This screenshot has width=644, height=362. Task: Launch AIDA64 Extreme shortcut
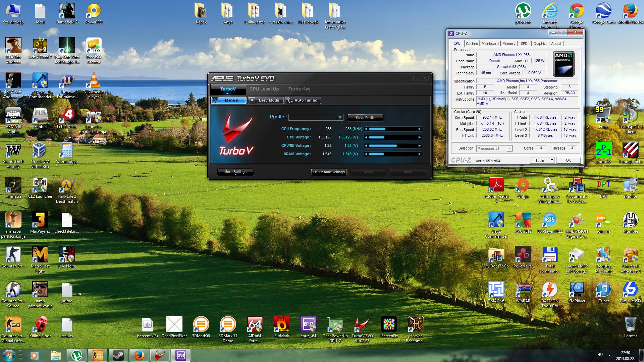255,330
